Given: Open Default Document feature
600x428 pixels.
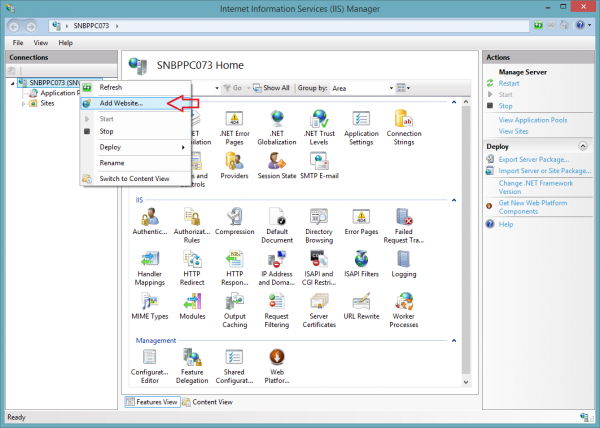Looking at the screenshot, I should 277,226.
